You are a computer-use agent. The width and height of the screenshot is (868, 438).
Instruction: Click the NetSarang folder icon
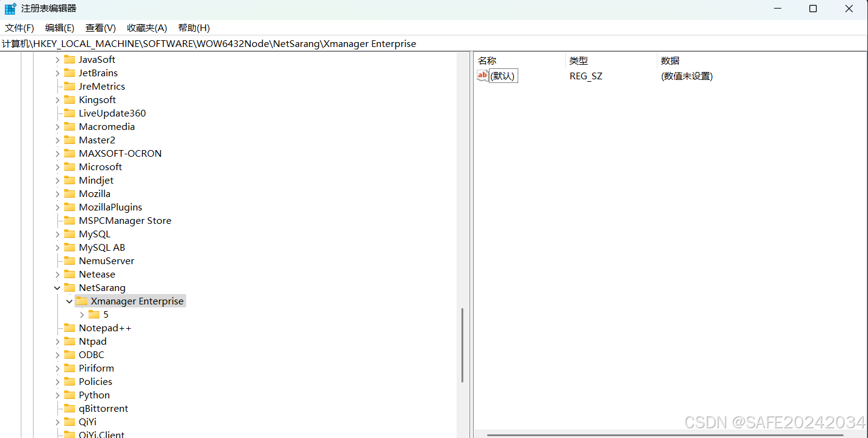pyautogui.click(x=70, y=287)
